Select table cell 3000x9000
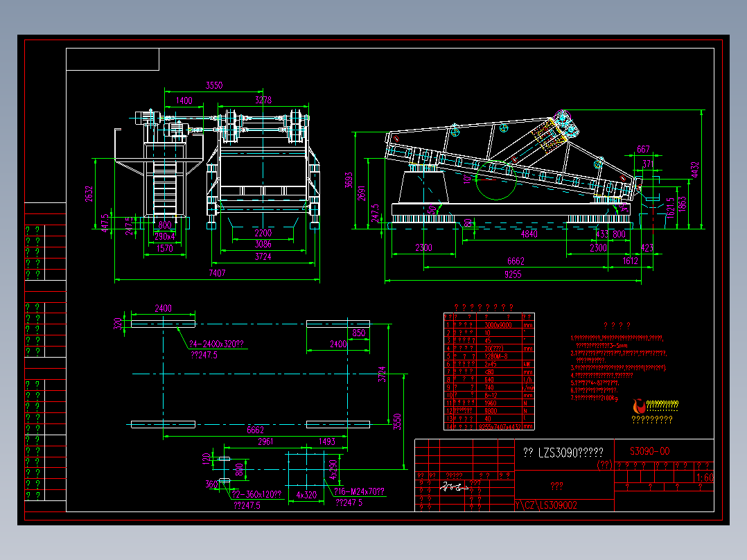Image resolution: width=747 pixels, height=560 pixels. pyautogui.click(x=498, y=325)
